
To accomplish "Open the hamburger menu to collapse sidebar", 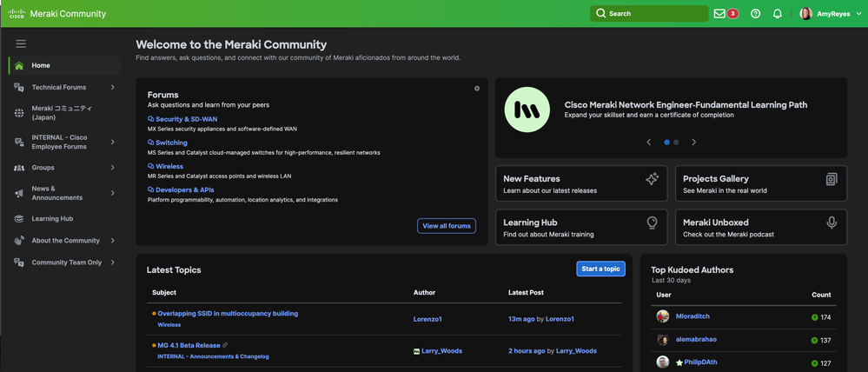I will [21, 43].
